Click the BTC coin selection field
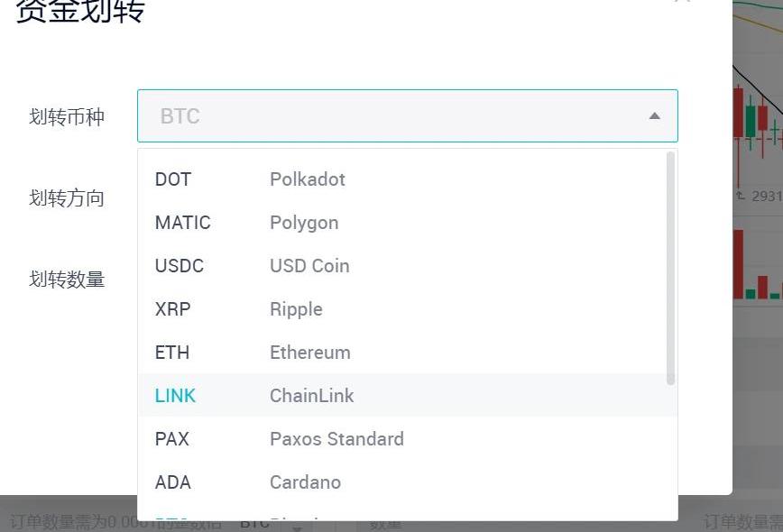 [x=397, y=116]
